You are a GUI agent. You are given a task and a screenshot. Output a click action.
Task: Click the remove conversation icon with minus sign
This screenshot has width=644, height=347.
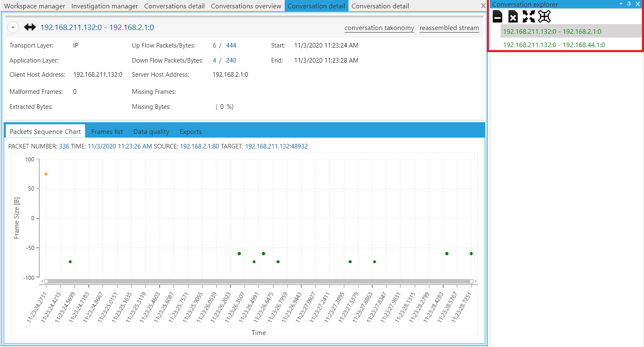pyautogui.click(x=497, y=17)
